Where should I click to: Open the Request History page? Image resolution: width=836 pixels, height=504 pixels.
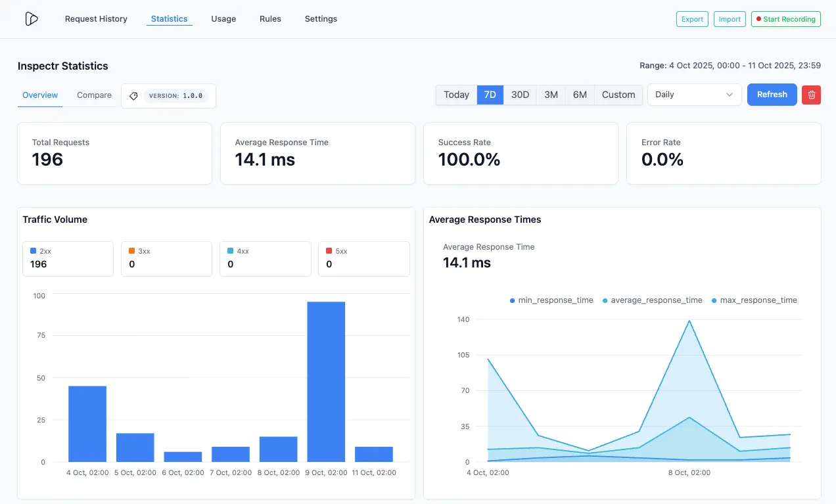click(96, 19)
